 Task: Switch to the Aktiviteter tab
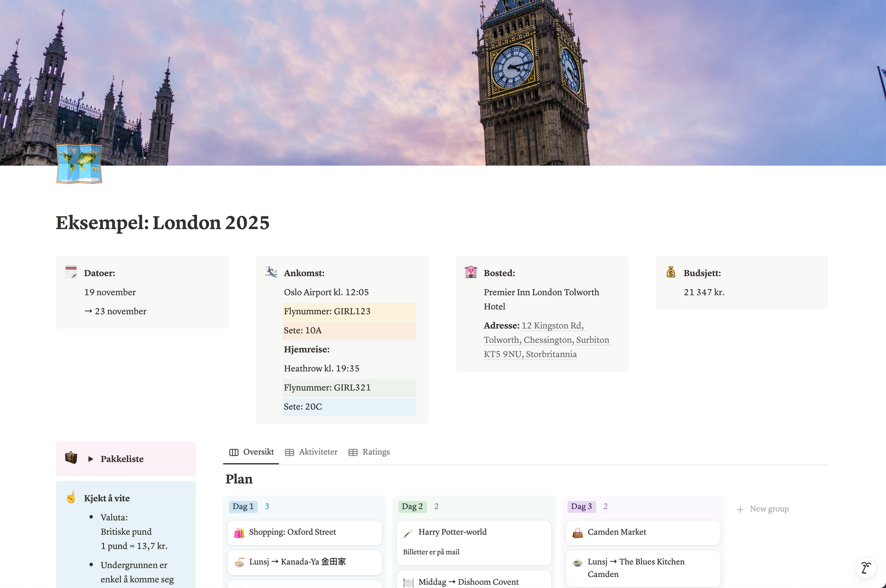click(318, 452)
